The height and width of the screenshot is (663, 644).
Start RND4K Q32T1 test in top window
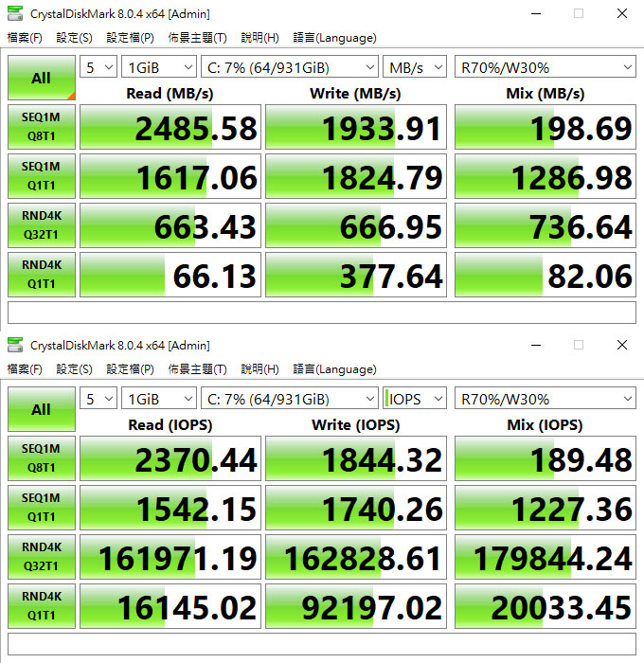(x=42, y=225)
